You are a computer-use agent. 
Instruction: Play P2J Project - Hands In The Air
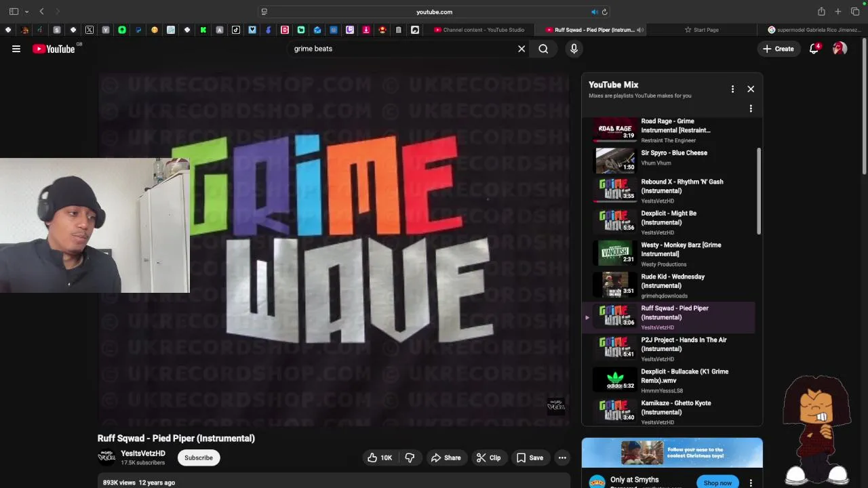(x=669, y=348)
